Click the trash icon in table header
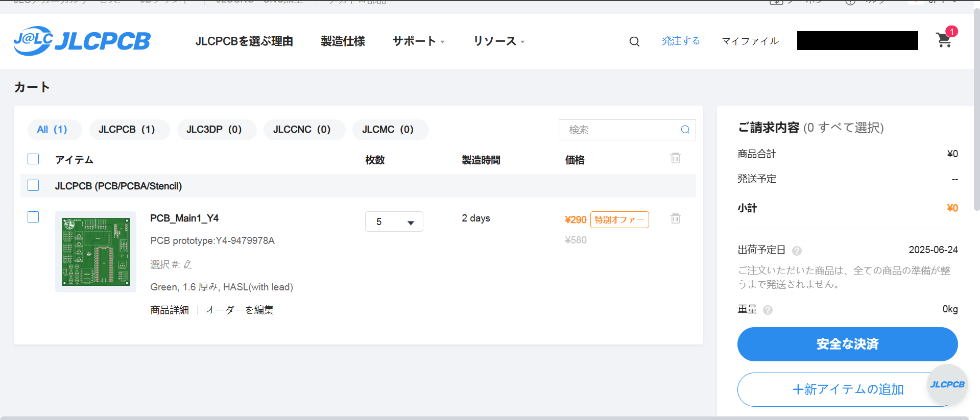Screen dimensions: 980x420 (x=675, y=158)
